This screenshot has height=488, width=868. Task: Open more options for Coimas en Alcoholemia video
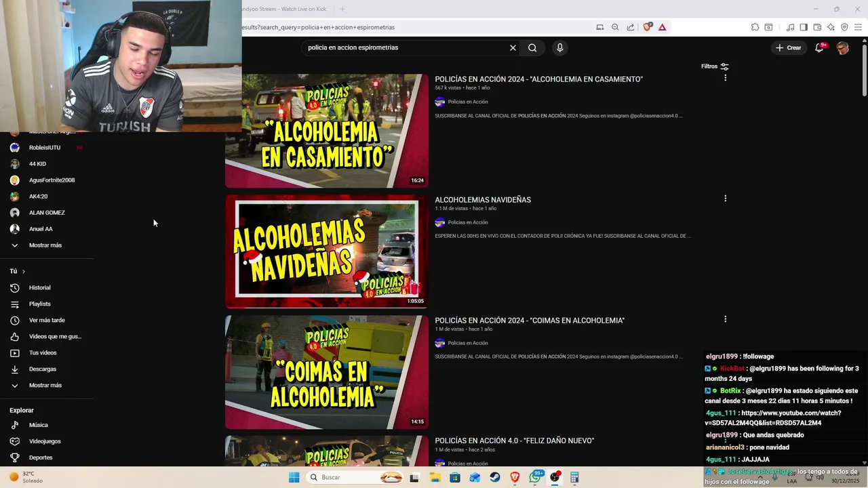pos(725,319)
